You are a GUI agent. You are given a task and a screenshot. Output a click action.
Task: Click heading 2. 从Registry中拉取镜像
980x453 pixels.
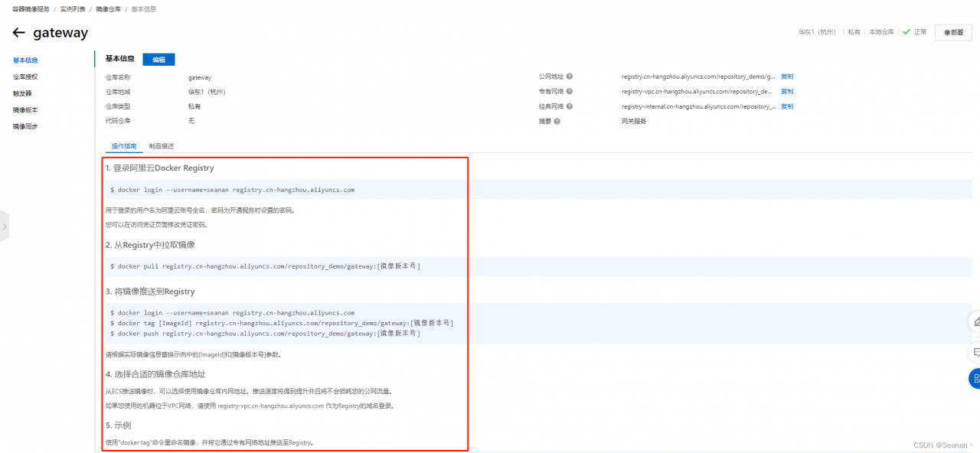(x=150, y=245)
